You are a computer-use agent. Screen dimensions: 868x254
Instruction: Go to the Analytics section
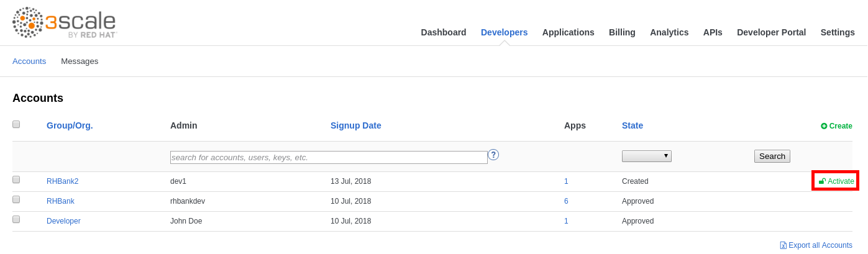[x=669, y=32]
